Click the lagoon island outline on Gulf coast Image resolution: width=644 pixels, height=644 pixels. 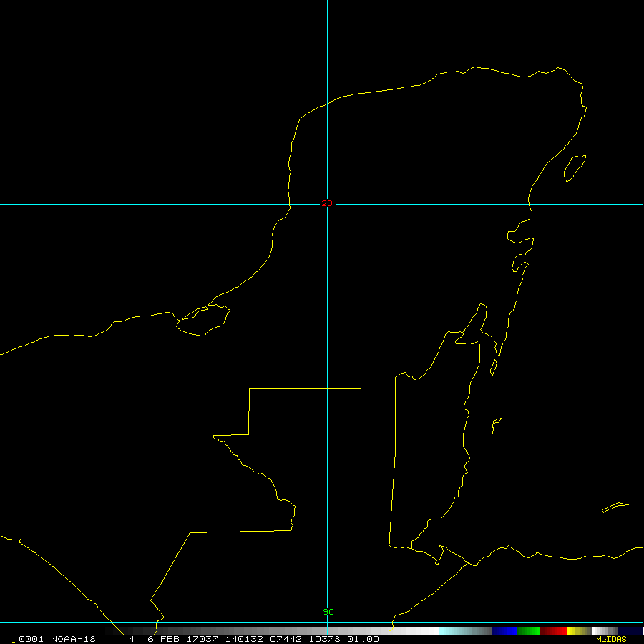[203, 321]
